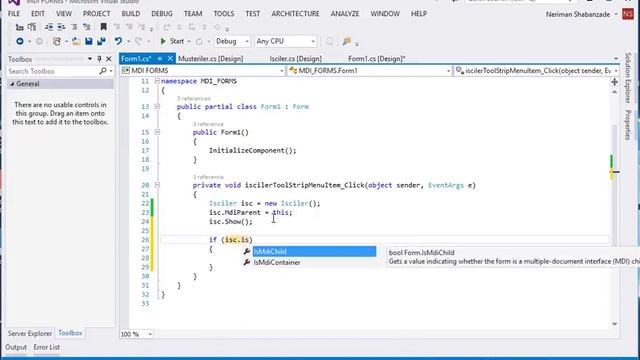Click the Neriman Shabanzade account name

tap(578, 14)
